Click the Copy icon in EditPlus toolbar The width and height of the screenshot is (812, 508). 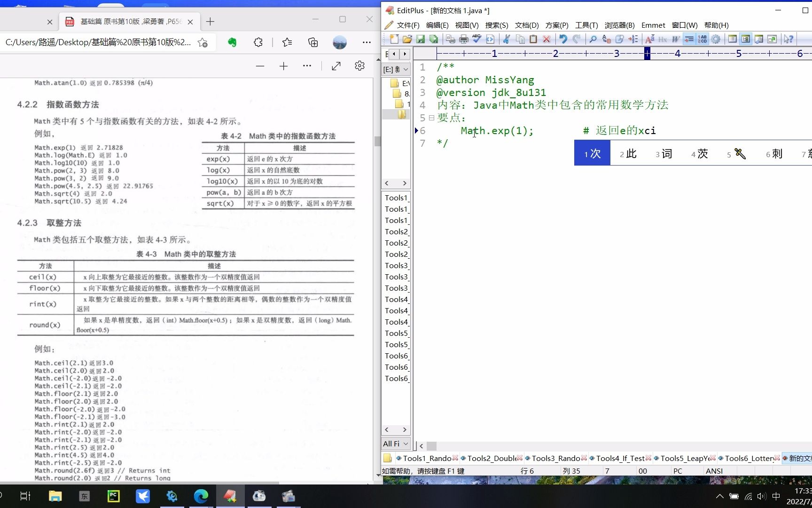(x=520, y=39)
